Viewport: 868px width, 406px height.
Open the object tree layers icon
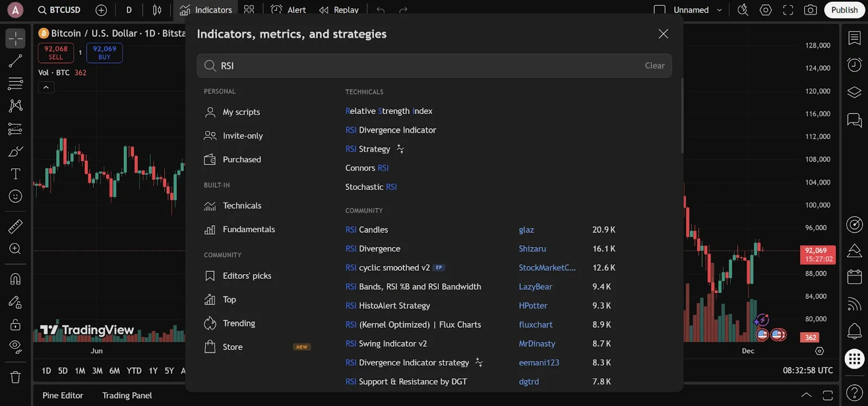[x=854, y=92]
